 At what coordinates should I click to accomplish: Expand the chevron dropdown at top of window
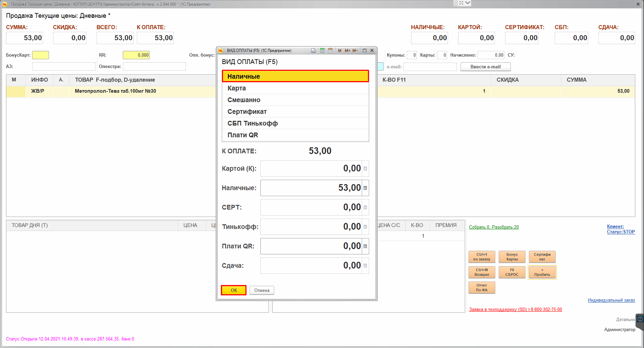point(468,3)
